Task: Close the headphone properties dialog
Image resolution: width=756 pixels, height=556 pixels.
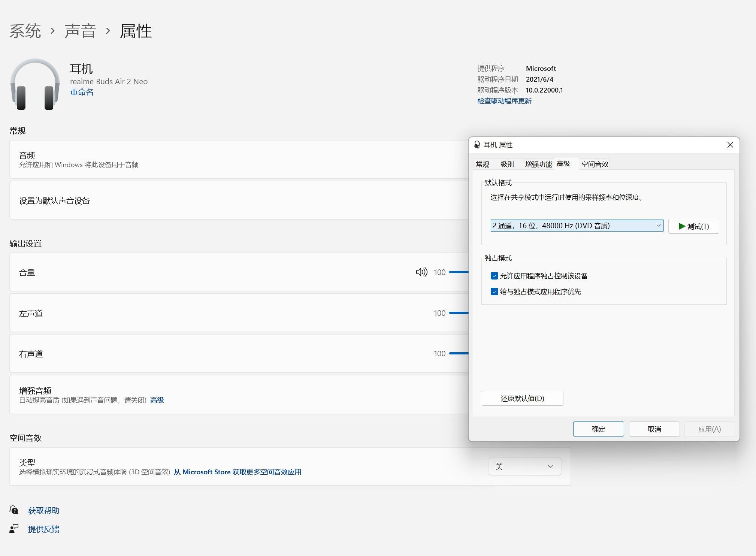Action: 730,145
